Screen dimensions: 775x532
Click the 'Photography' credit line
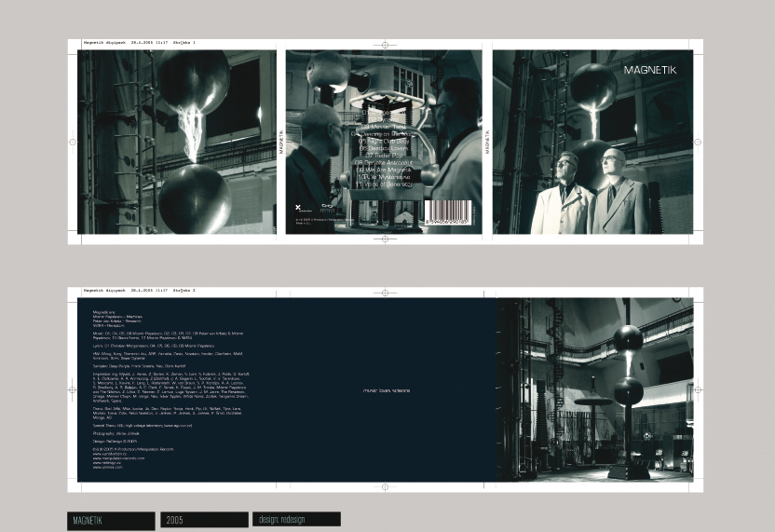(x=115, y=433)
